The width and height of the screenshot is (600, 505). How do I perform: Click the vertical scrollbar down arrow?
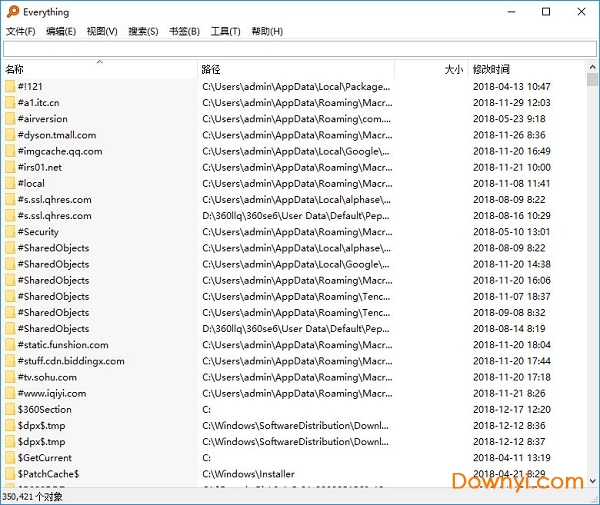(591, 481)
